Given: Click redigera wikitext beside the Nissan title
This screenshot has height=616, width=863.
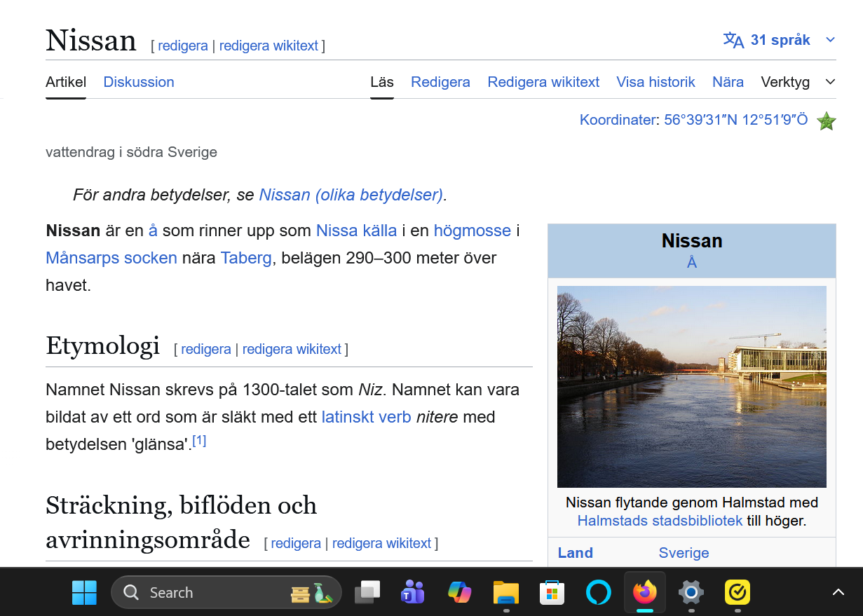Looking at the screenshot, I should point(269,46).
